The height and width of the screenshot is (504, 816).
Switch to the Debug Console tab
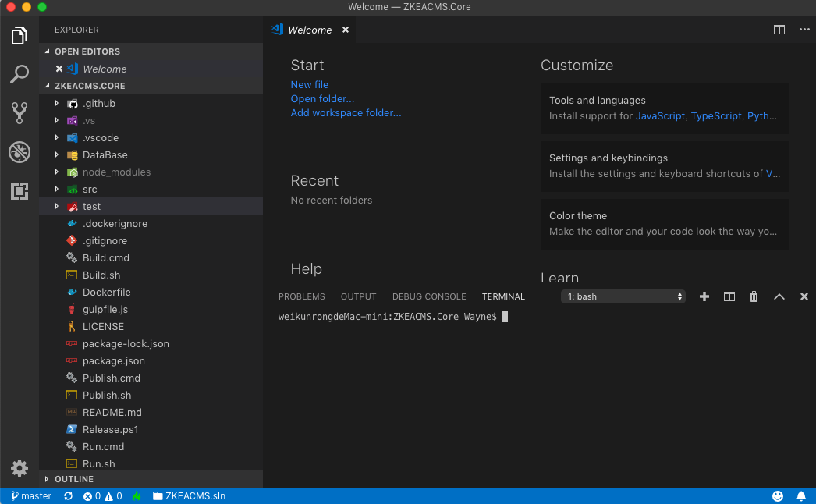pyautogui.click(x=429, y=296)
